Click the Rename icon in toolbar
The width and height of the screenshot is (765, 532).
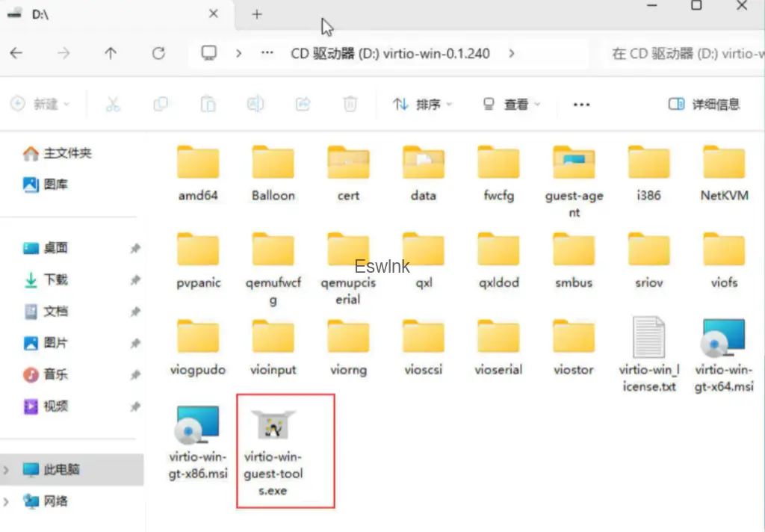(x=255, y=105)
